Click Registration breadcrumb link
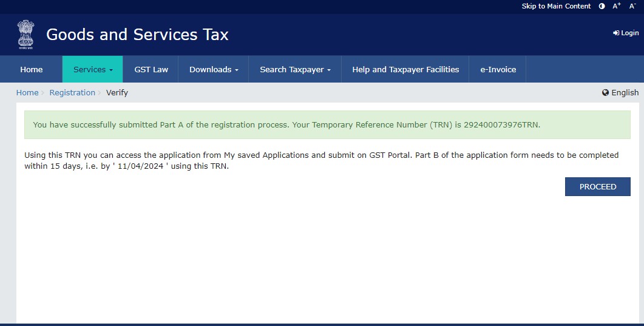 pyautogui.click(x=72, y=93)
